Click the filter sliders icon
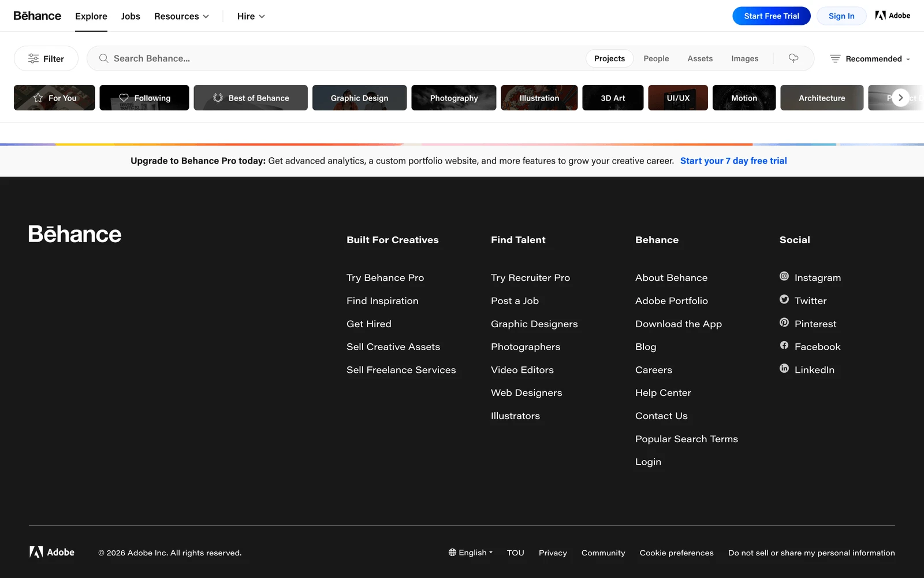The width and height of the screenshot is (924, 578). pyautogui.click(x=33, y=58)
